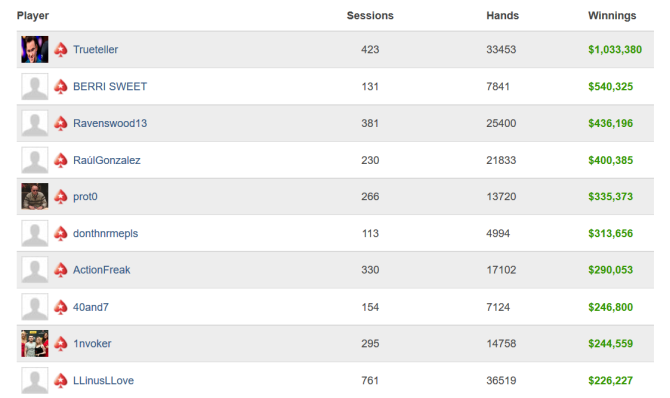Open Trueteller's profile photo
670x398 pixels.
point(35,50)
